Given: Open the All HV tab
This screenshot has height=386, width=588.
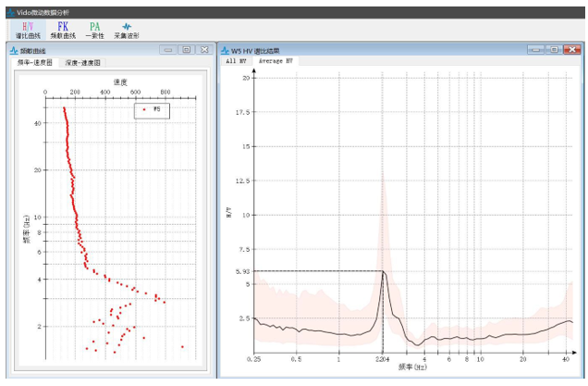Looking at the screenshot, I should [238, 60].
